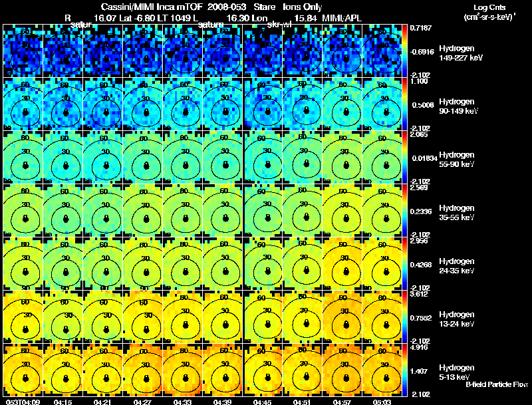Open the 90-149 keV image at 04:51

pos(303,104)
